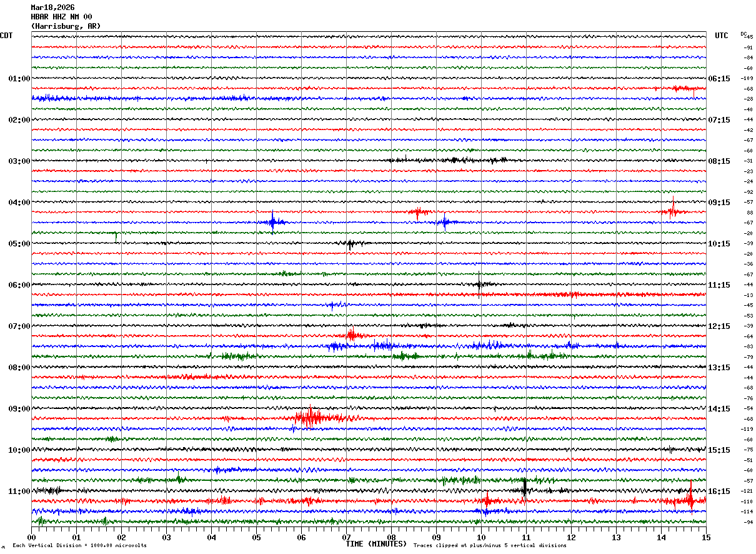Select the station code HBAR HHZ NM 00

coord(61,17)
